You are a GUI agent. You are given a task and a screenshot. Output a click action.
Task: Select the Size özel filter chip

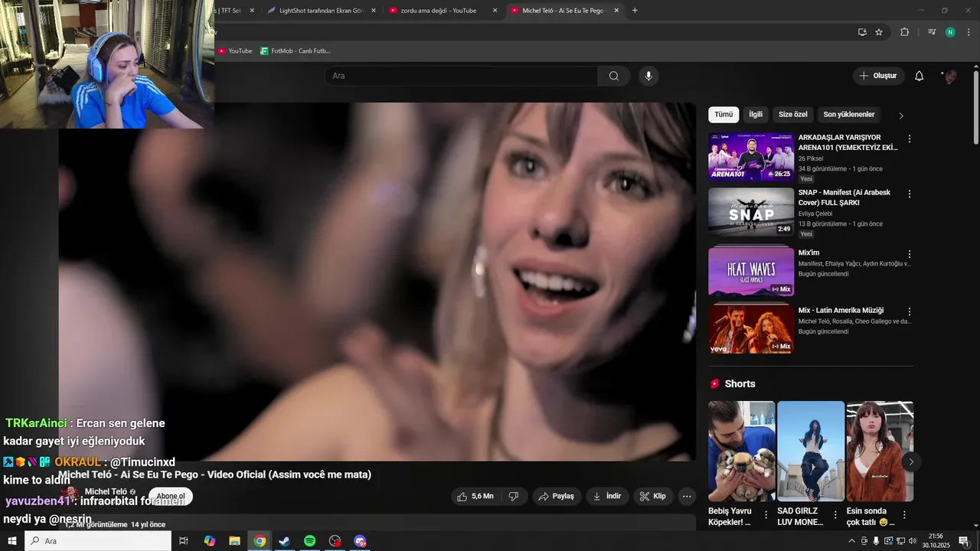point(793,115)
